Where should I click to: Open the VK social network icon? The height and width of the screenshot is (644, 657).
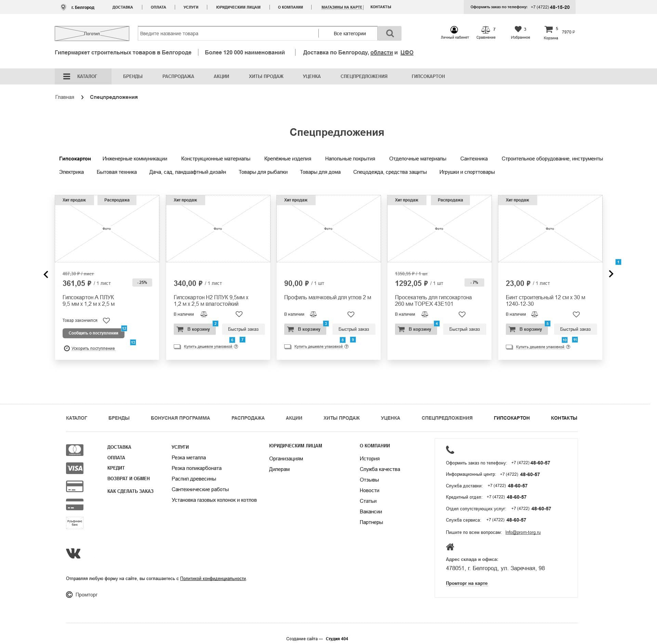pos(73,553)
